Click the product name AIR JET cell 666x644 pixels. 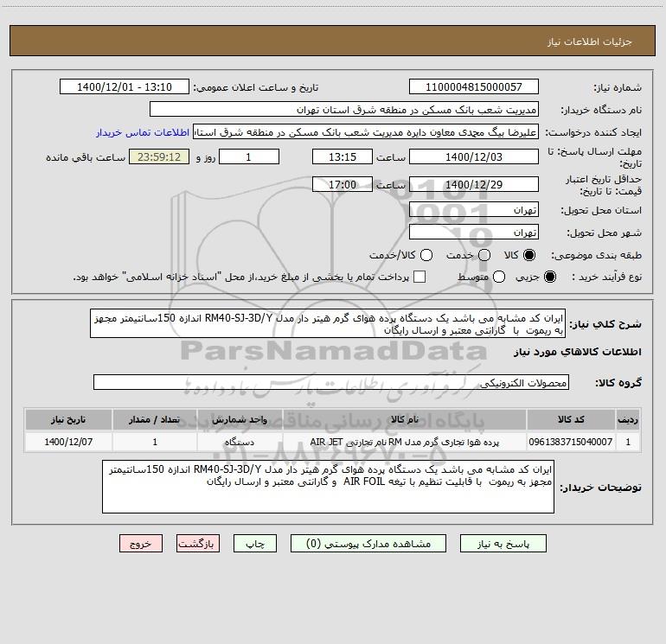coord(405,442)
